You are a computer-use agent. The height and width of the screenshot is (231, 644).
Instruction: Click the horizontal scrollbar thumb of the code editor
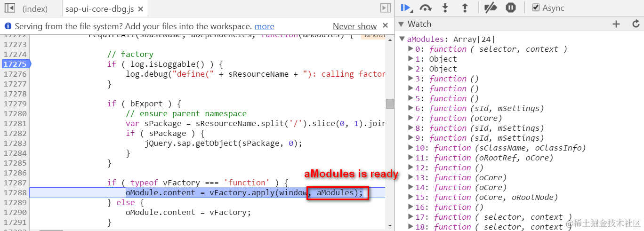click(x=51, y=230)
